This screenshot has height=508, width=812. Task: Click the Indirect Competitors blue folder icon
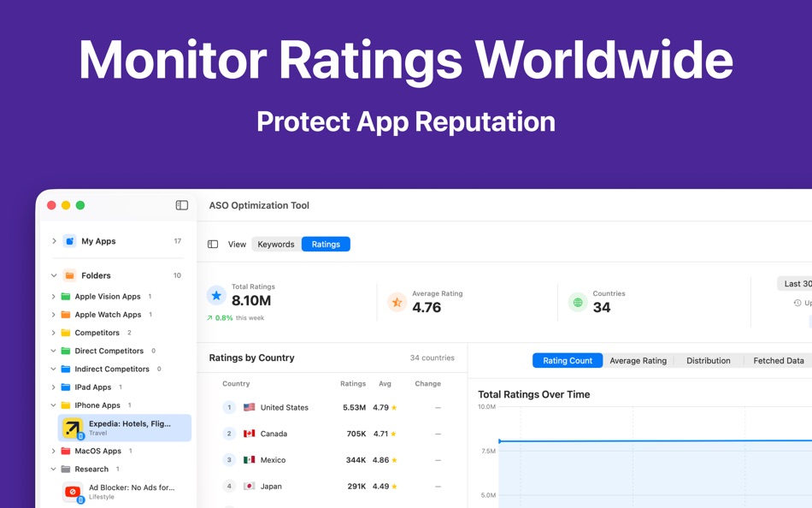point(65,369)
